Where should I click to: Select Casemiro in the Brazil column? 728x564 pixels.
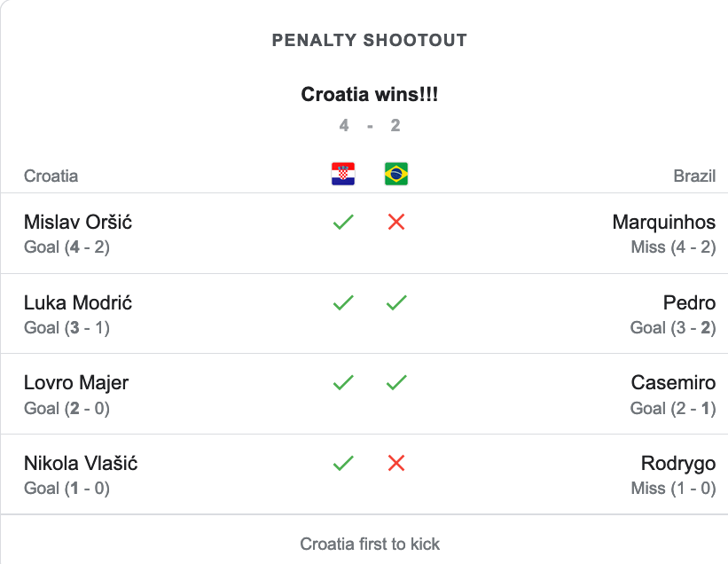(x=673, y=383)
